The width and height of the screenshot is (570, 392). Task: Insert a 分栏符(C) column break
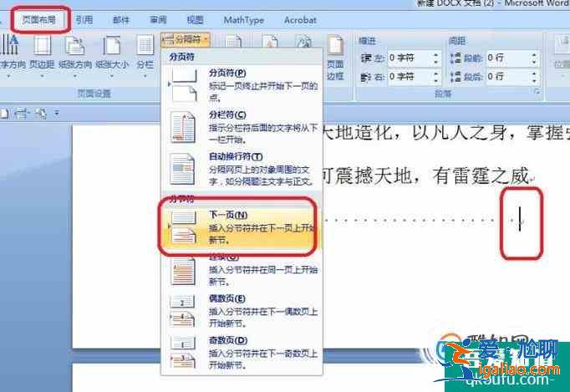pos(242,127)
